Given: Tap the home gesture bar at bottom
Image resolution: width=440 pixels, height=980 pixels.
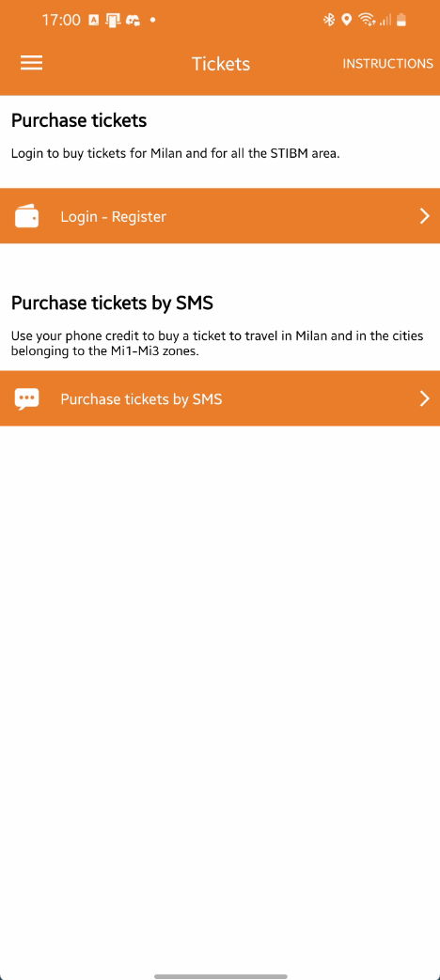Looking at the screenshot, I should tap(221, 975).
